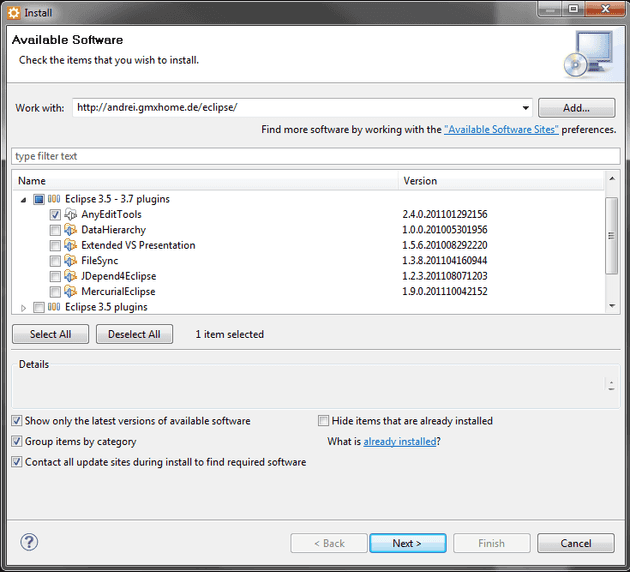
Task: Click the FileSync plugin icon
Action: tap(71, 261)
